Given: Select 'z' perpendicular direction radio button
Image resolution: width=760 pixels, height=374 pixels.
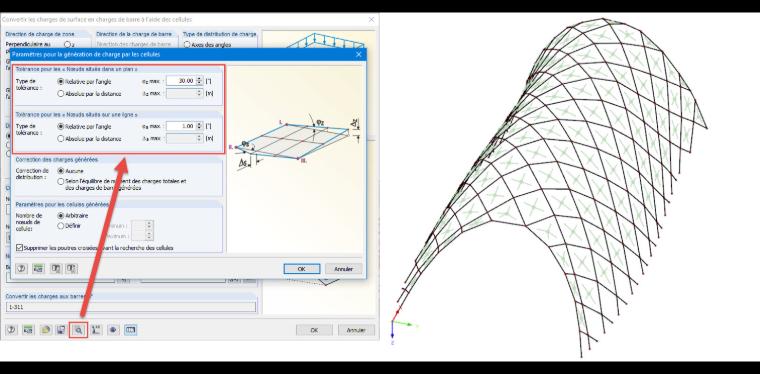Looking at the screenshot, I should (67, 44).
